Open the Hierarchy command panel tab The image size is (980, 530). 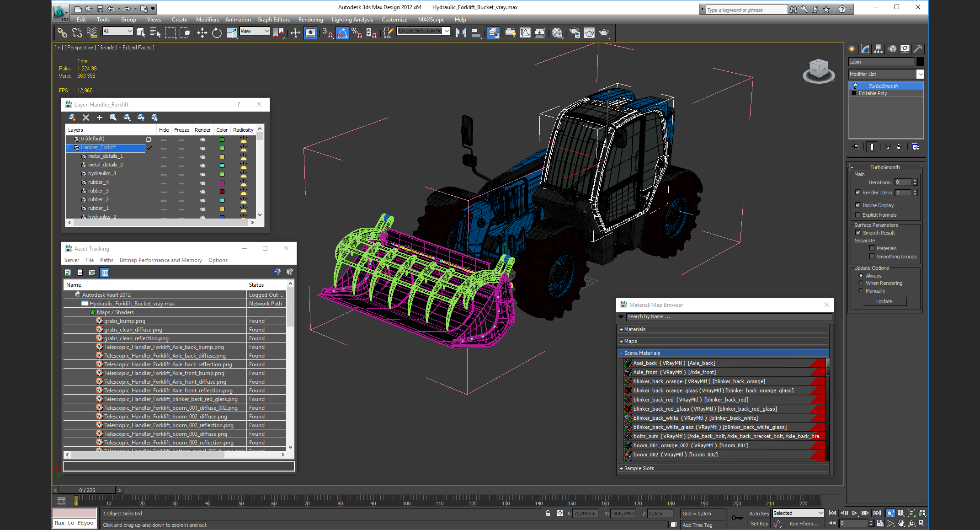tap(878, 49)
